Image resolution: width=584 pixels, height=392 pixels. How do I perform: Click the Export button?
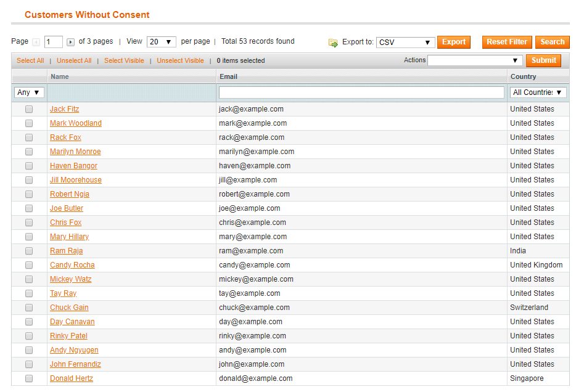pos(454,42)
